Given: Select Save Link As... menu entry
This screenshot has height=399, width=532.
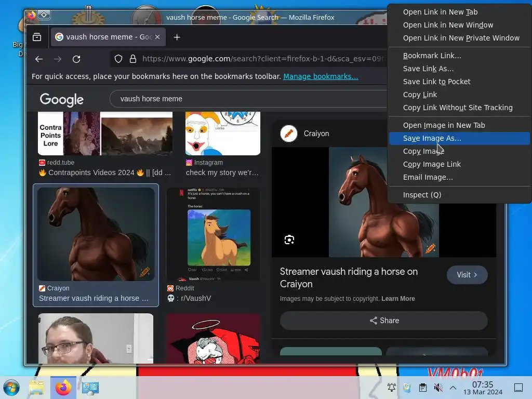Looking at the screenshot, I should [x=459, y=69].
